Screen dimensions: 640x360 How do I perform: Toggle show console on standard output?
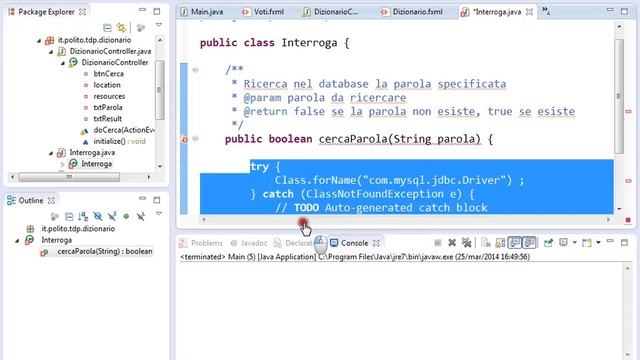(x=515, y=243)
